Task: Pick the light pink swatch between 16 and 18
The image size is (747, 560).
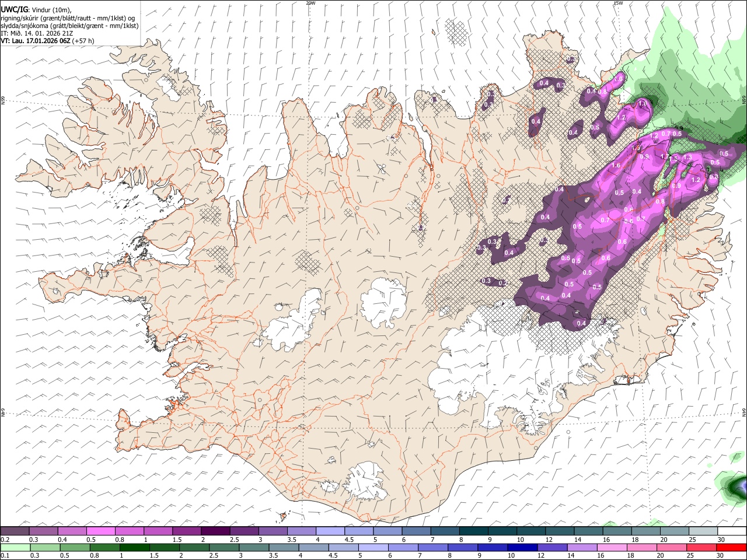Action: [x=612, y=547]
